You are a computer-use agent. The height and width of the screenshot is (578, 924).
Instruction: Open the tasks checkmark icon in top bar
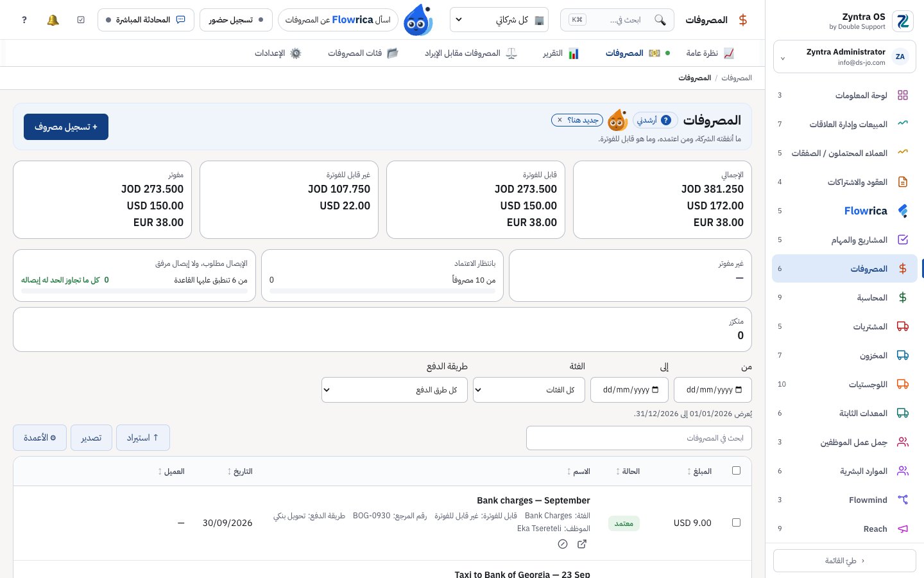tap(81, 20)
